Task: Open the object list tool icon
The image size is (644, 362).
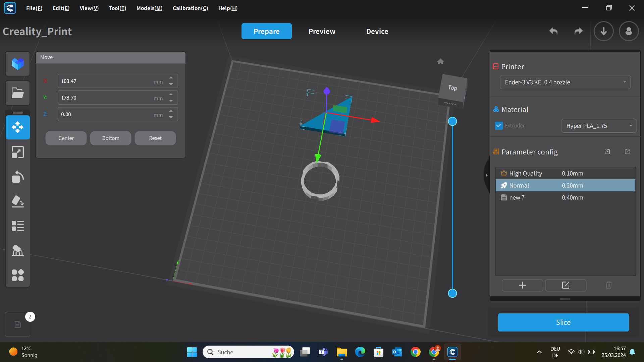Action: (18, 226)
